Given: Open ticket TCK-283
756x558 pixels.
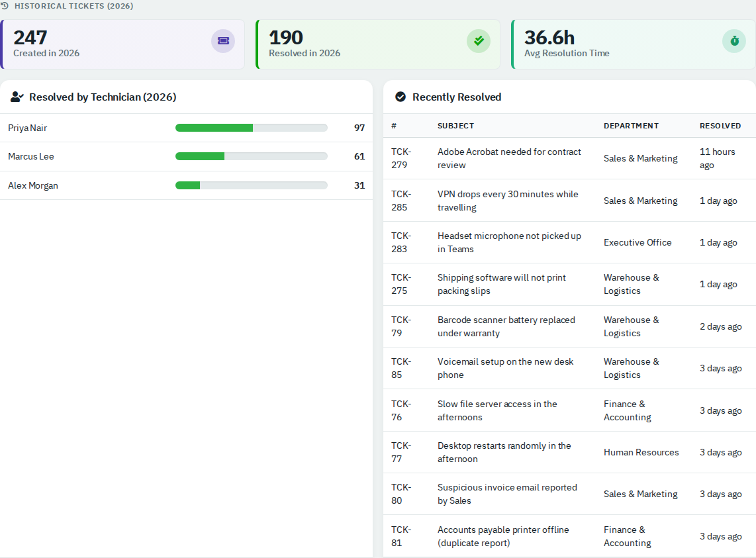Looking at the screenshot, I should coord(401,242).
